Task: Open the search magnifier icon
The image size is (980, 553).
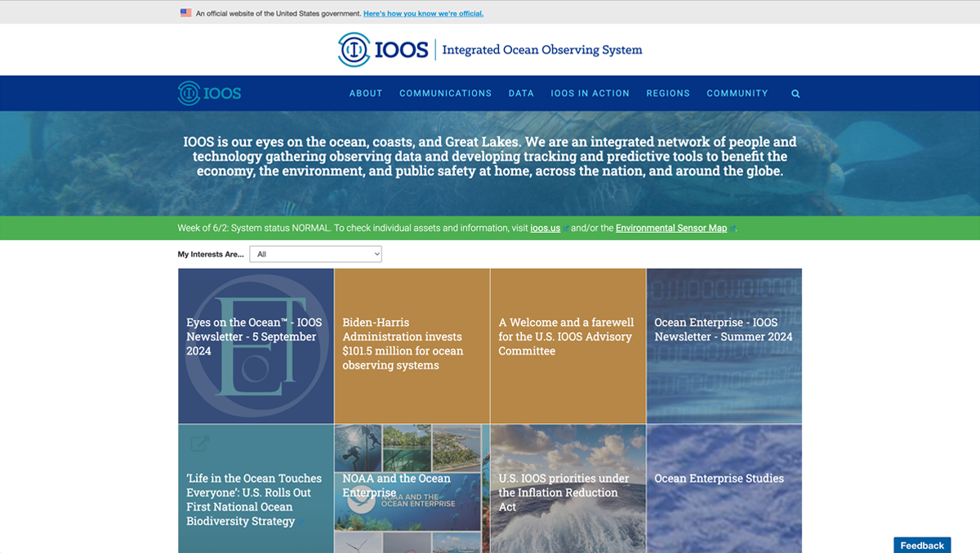Action: coord(795,94)
